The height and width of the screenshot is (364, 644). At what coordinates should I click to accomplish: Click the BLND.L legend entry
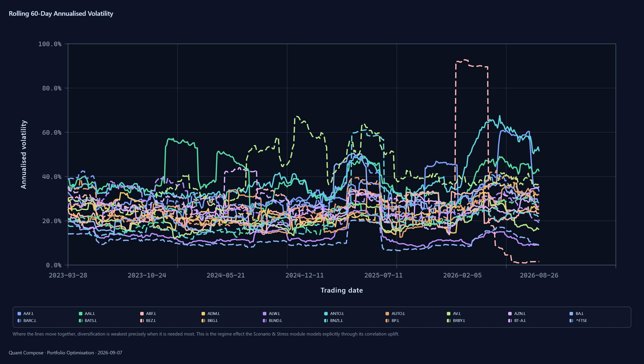click(272, 320)
